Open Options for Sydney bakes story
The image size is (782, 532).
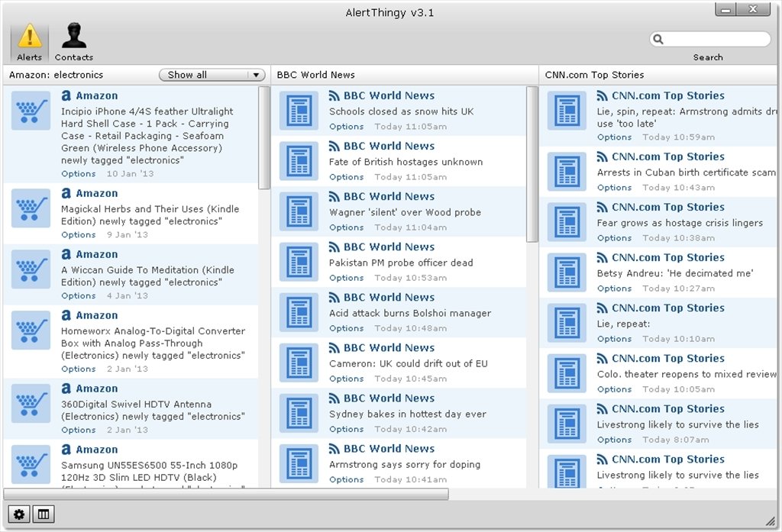[x=346, y=429]
